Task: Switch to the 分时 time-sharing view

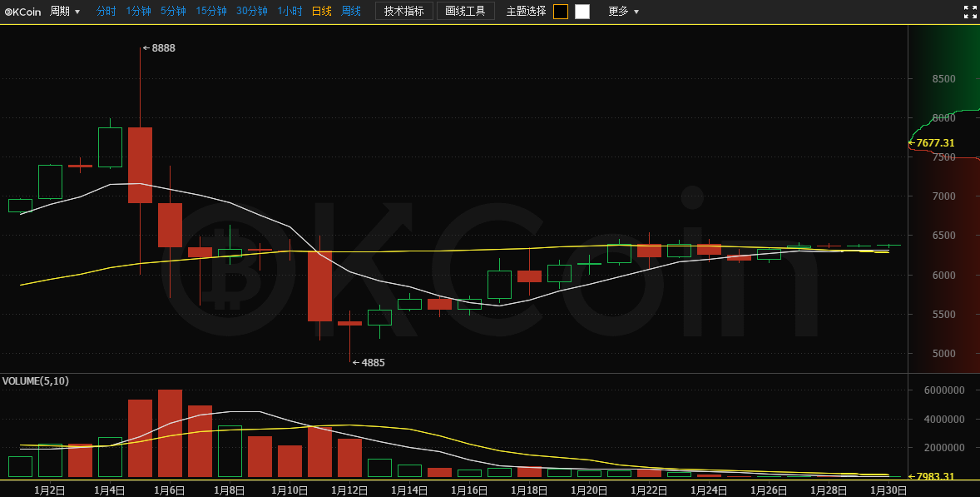Action: [x=106, y=12]
